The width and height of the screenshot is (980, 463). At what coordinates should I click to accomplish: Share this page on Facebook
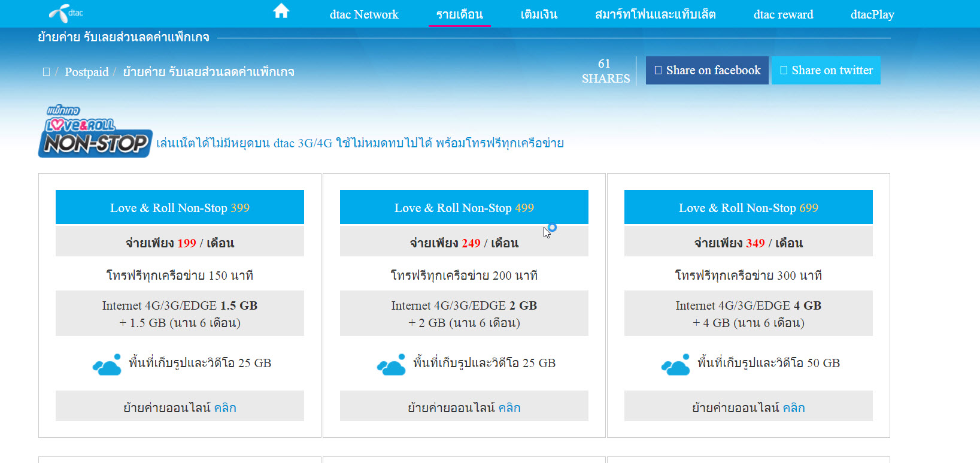click(707, 70)
